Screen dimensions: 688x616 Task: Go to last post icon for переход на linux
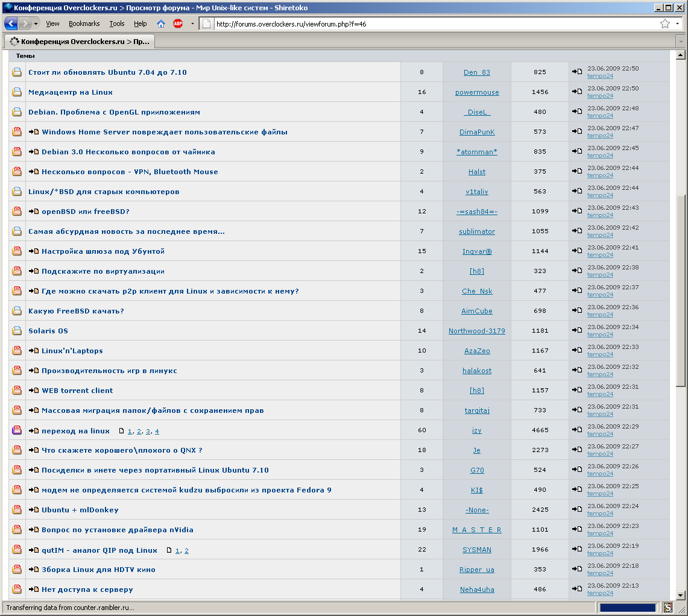(577, 430)
